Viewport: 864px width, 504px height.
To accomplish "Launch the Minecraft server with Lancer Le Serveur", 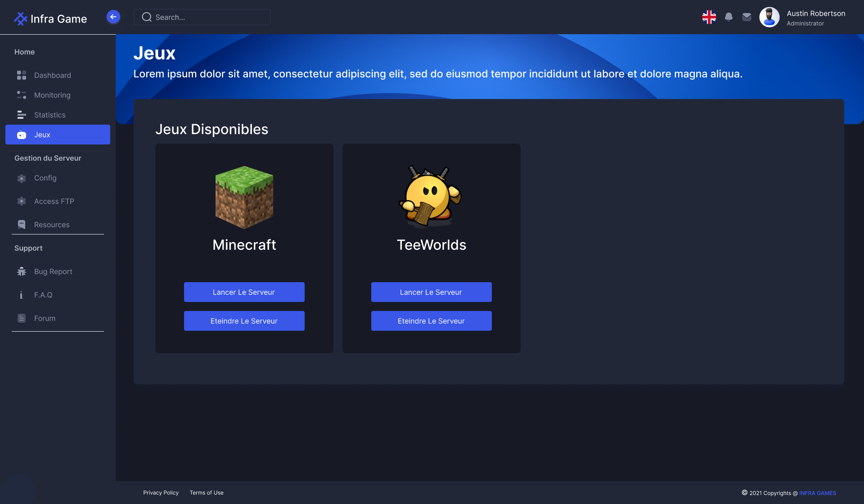I will pos(244,292).
